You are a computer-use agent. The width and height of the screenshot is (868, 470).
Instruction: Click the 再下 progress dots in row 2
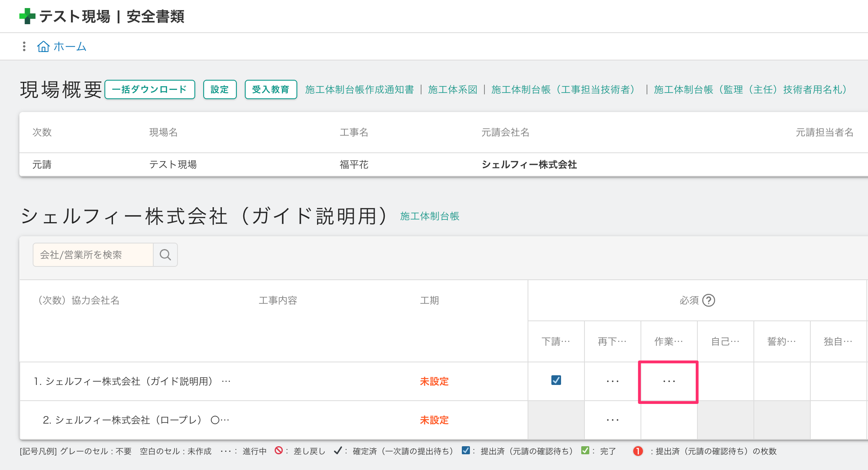(x=612, y=420)
